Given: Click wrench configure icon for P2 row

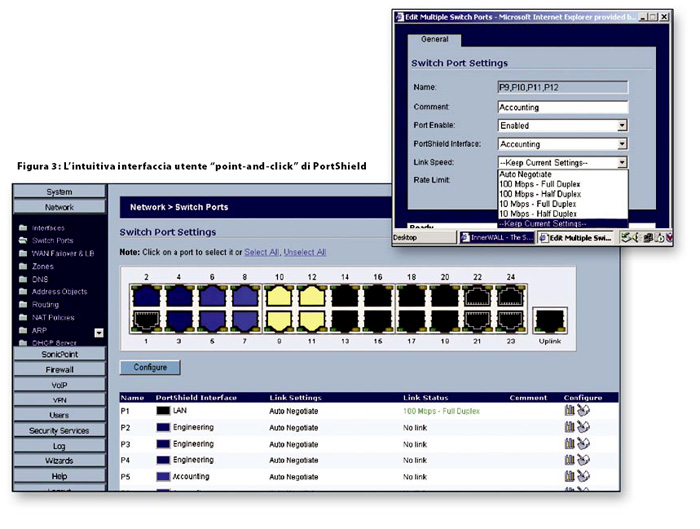Looking at the screenshot, I should click(x=583, y=427).
